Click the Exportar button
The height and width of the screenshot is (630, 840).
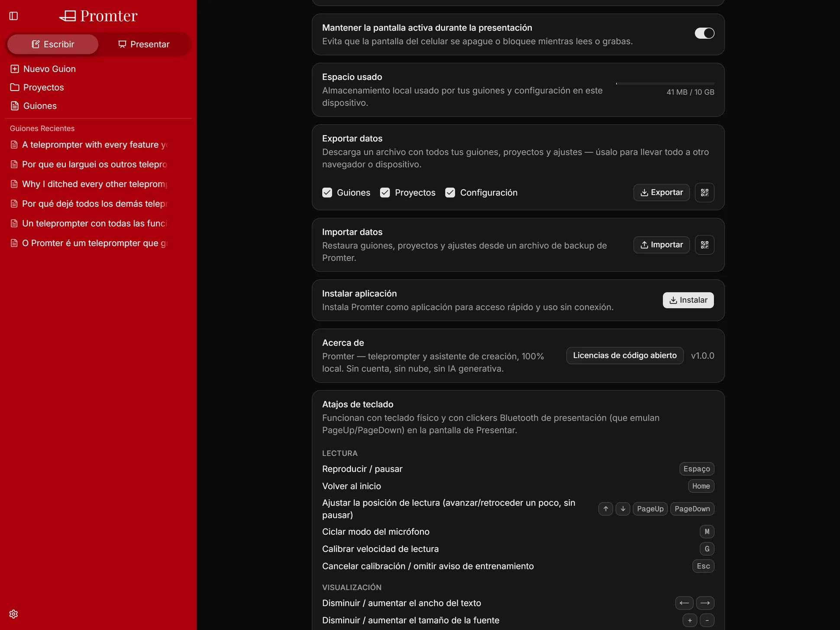pos(661,192)
